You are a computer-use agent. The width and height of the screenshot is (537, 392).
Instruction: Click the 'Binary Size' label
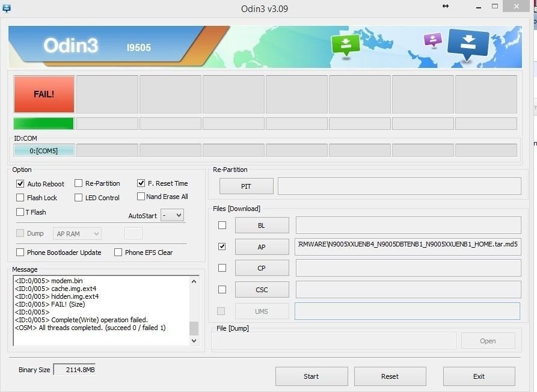coord(34,370)
